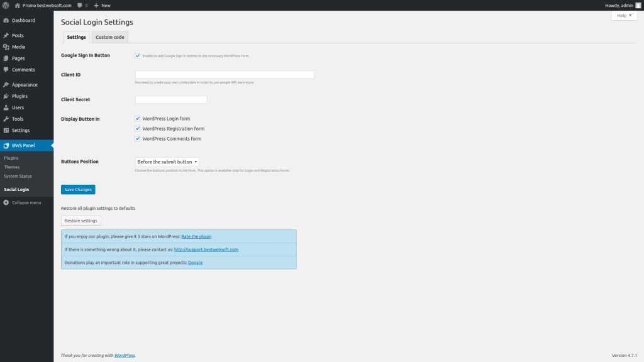Uncheck WordPress Registration form checkbox

(138, 128)
